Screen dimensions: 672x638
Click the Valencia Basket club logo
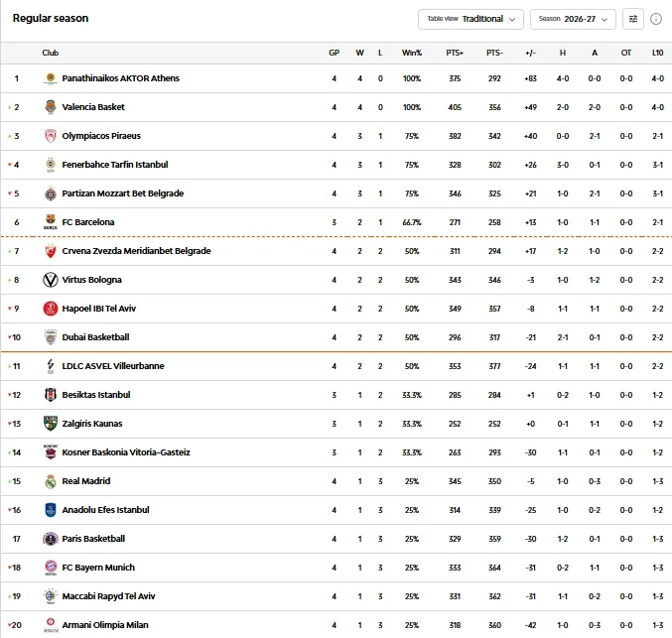pyautogui.click(x=51, y=107)
